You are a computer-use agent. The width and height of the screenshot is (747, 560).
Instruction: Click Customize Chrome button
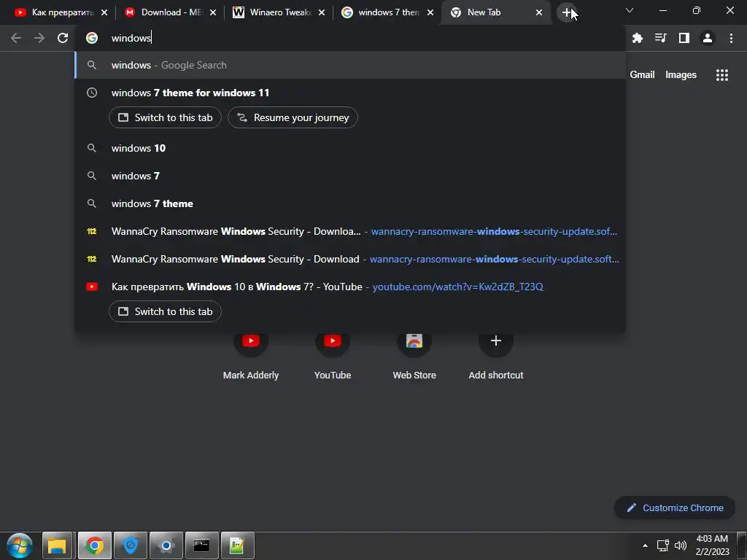coord(675,507)
